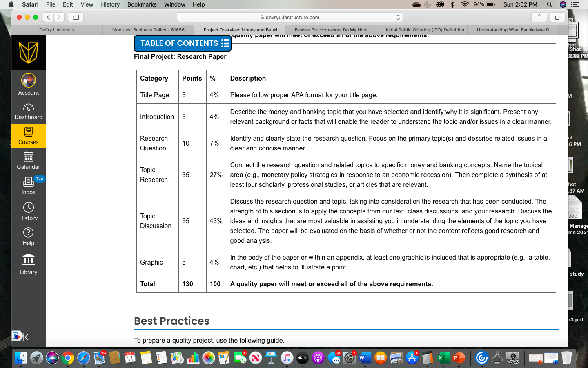This screenshot has height=368, width=588.
Task: Switch to the Modules: Business Policy tab
Action: [148, 30]
